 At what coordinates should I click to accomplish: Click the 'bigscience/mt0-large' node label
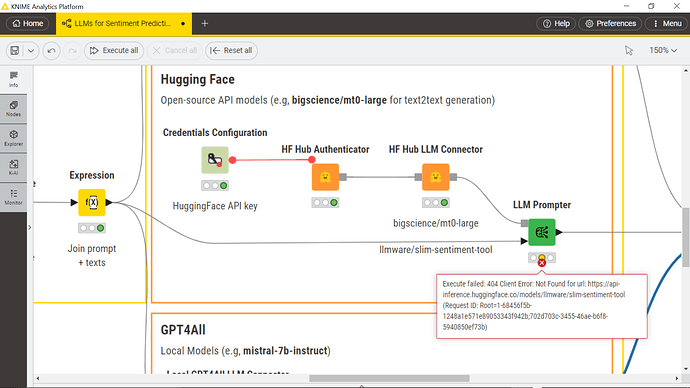[436, 223]
